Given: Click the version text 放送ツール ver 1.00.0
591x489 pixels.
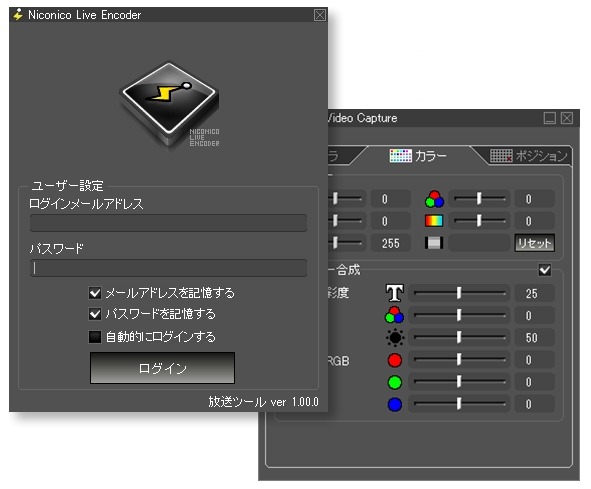Looking at the screenshot, I should [x=263, y=402].
